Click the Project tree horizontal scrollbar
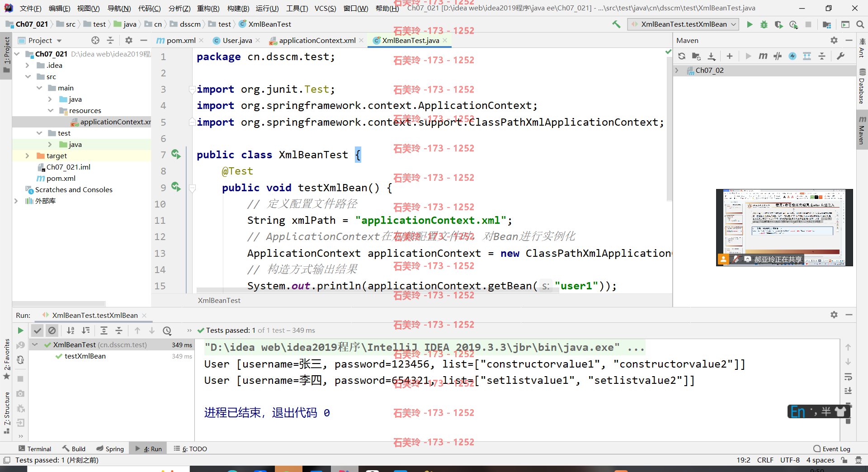 tap(59, 303)
